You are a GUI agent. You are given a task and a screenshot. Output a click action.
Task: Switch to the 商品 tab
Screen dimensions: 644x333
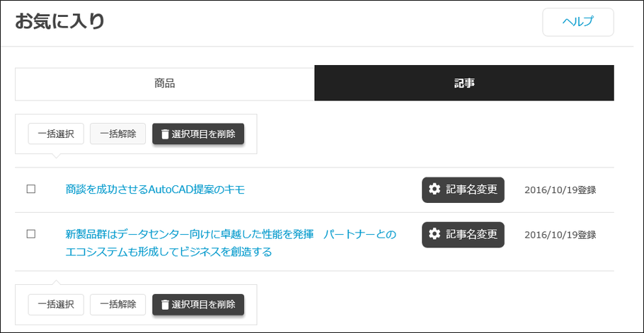(165, 83)
